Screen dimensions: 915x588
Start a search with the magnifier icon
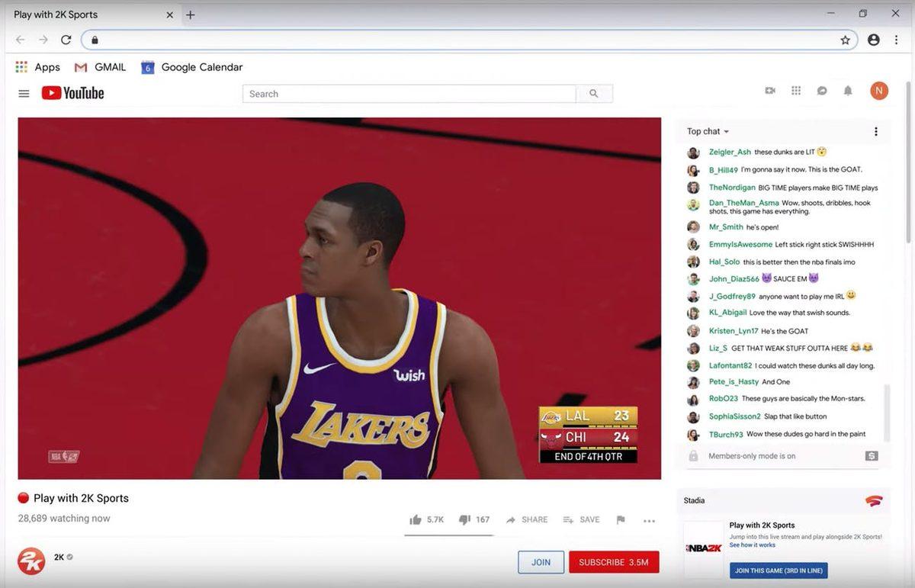(x=594, y=93)
